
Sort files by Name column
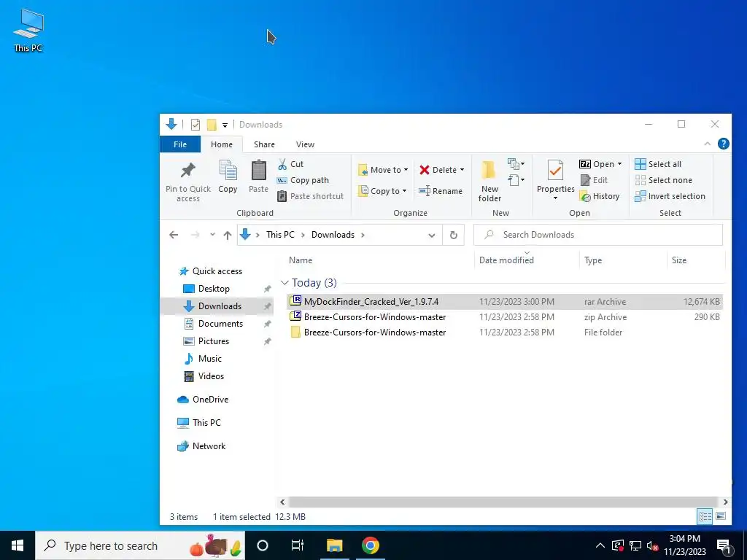(x=300, y=260)
